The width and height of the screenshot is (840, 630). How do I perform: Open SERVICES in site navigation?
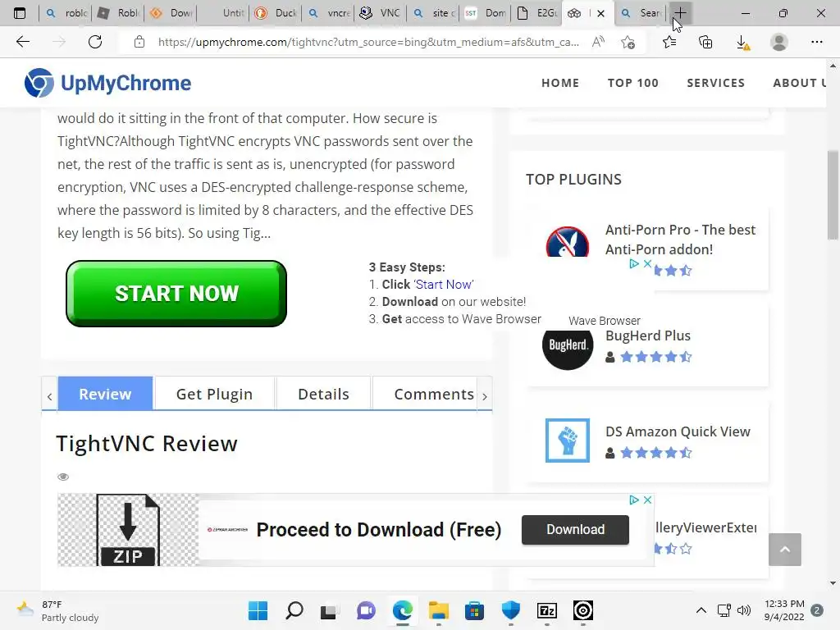click(x=715, y=83)
